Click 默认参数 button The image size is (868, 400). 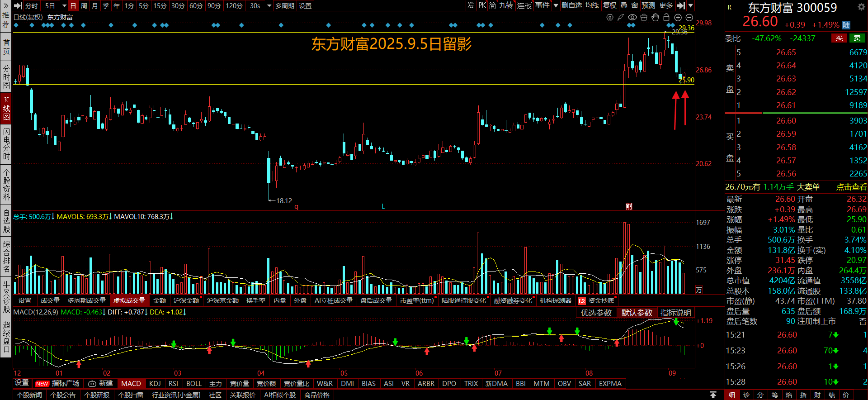637,313
